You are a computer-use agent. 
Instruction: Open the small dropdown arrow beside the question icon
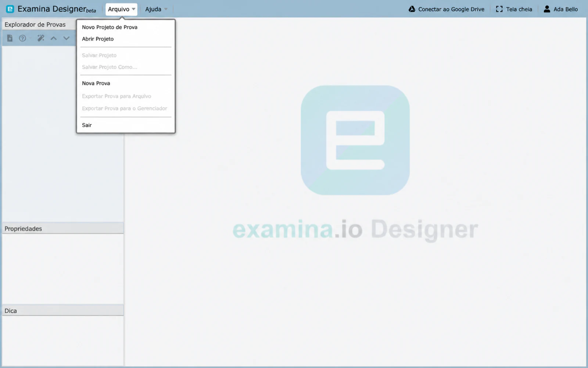[x=30, y=38]
